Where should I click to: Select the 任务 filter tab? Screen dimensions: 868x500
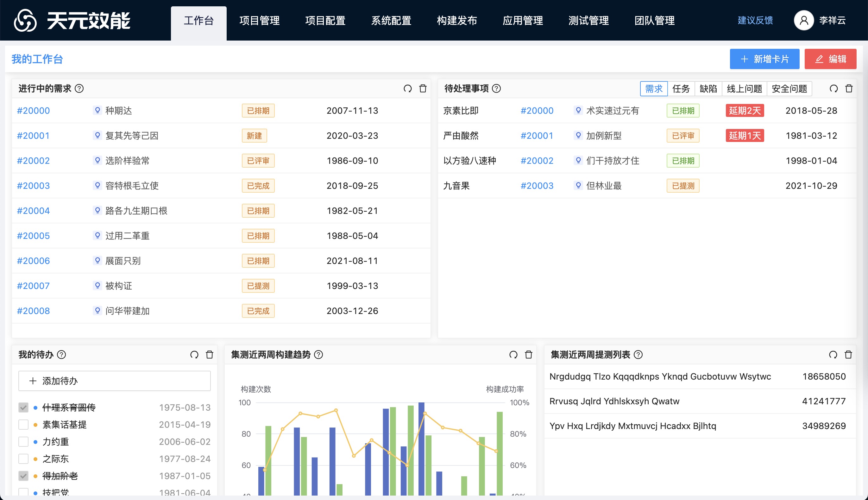click(681, 89)
